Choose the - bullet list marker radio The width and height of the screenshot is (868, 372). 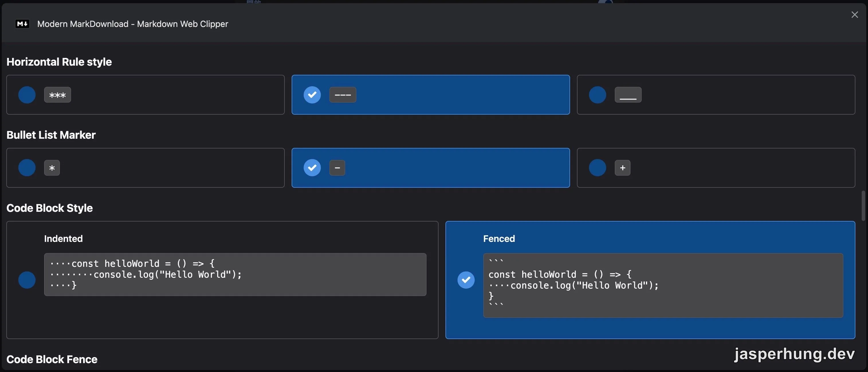point(312,168)
